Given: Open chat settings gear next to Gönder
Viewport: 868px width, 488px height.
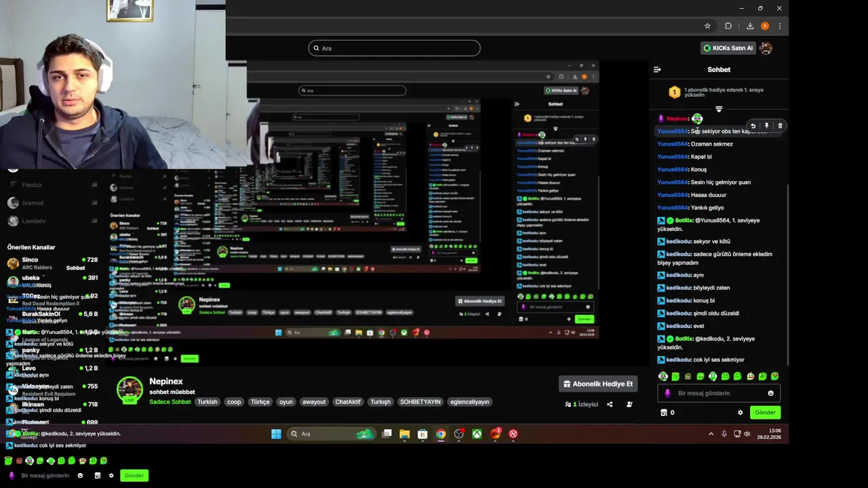Looking at the screenshot, I should pyautogui.click(x=740, y=412).
